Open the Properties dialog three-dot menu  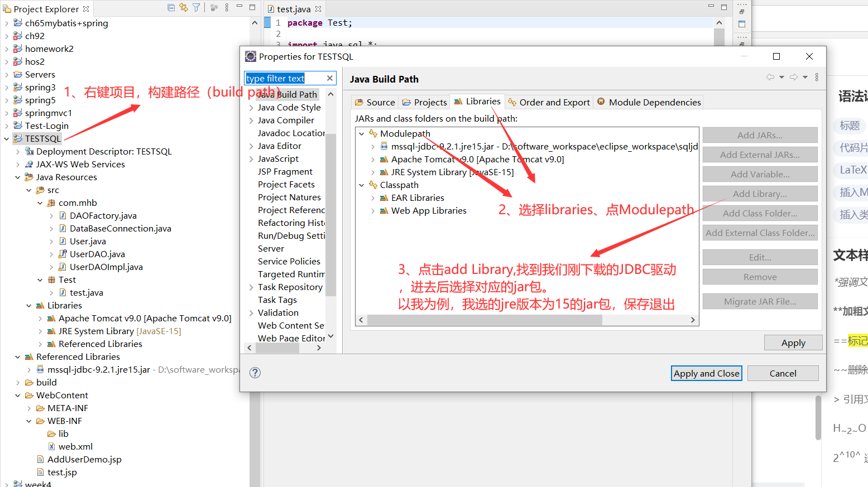click(x=817, y=77)
